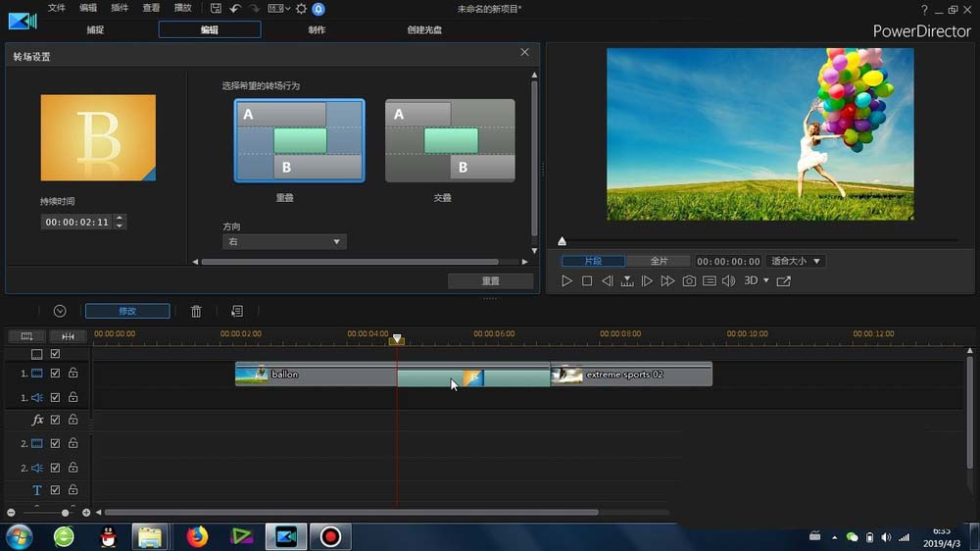Switch to the 制作 tab
Viewport: 980px width, 551px height.
coord(317,29)
